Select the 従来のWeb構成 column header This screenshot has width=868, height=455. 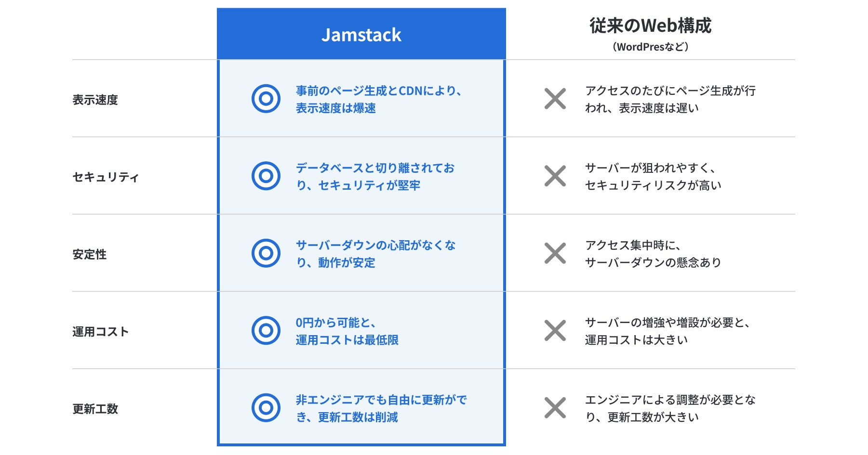(650, 26)
